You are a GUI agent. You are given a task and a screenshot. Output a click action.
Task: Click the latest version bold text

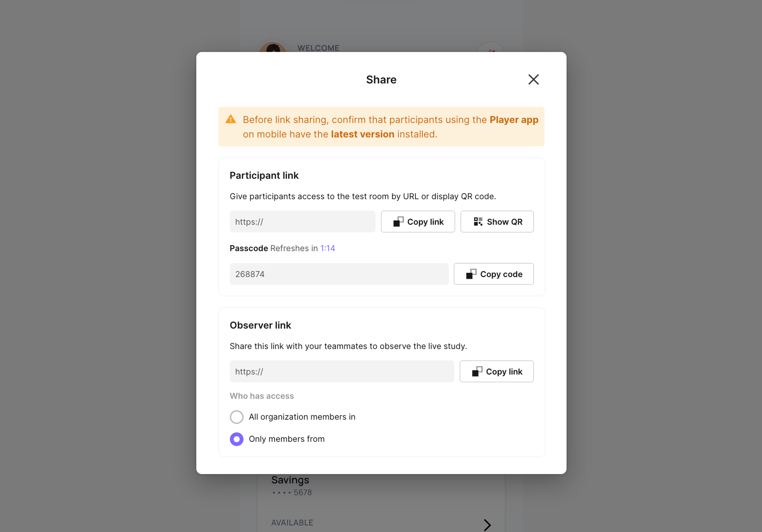tap(363, 134)
